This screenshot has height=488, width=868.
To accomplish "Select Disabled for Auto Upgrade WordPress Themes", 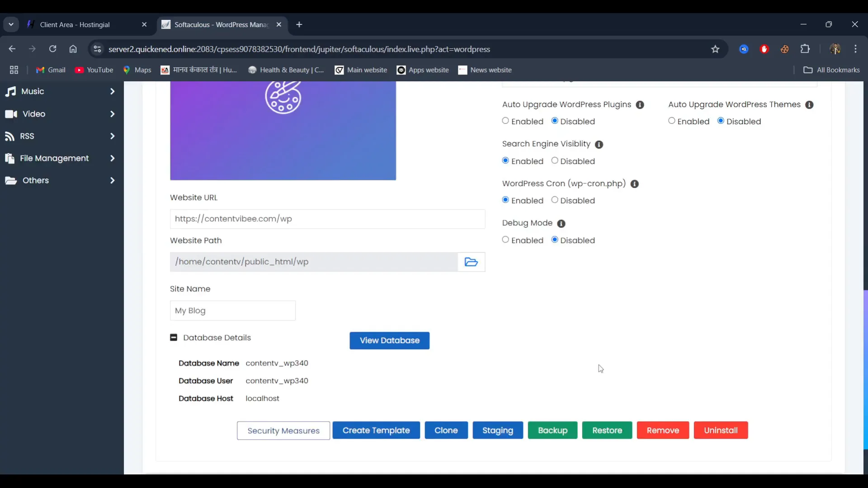I will click(x=721, y=121).
